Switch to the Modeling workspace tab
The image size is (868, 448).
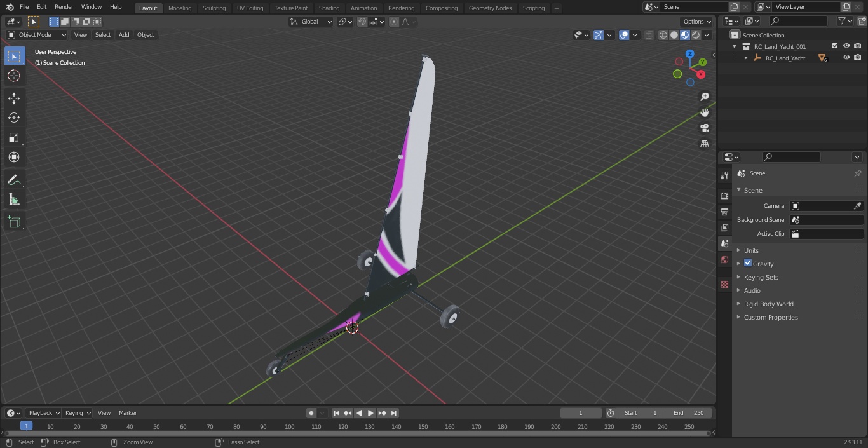point(180,8)
